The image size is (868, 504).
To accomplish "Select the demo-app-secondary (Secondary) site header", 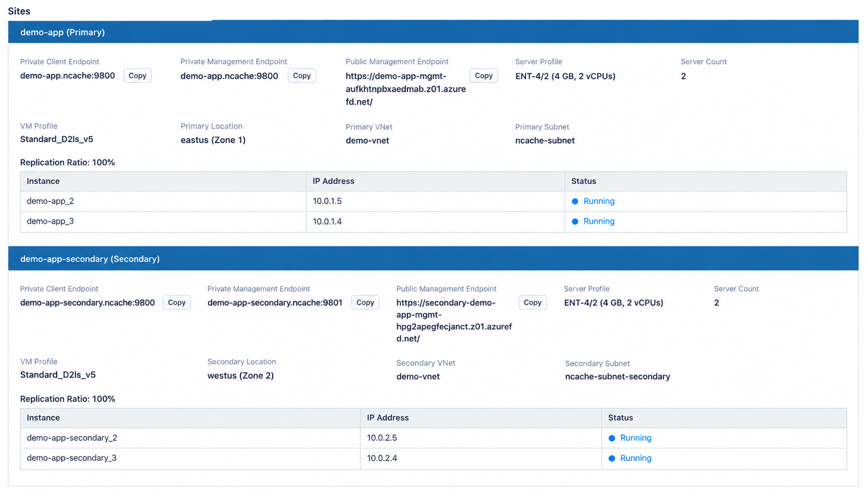I will click(433, 258).
